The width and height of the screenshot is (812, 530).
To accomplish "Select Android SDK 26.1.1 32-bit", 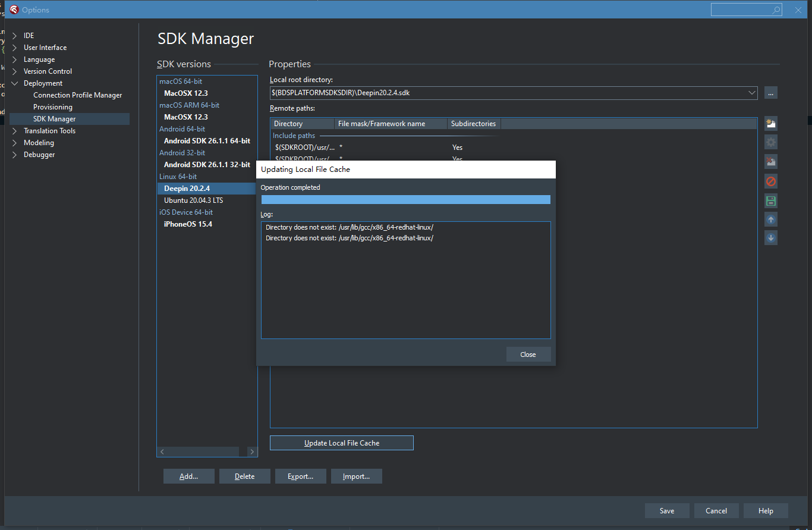I will point(207,165).
